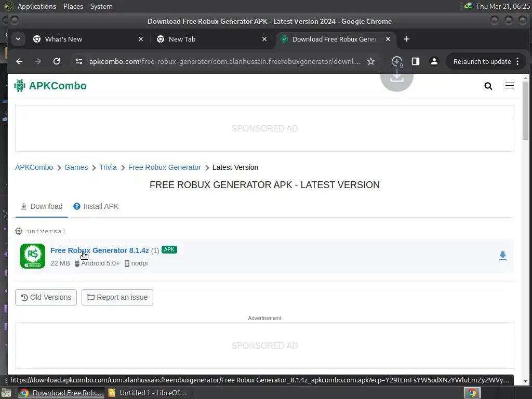532x399 pixels.
Task: Toggle the Chrome side panel icon
Action: point(416,61)
